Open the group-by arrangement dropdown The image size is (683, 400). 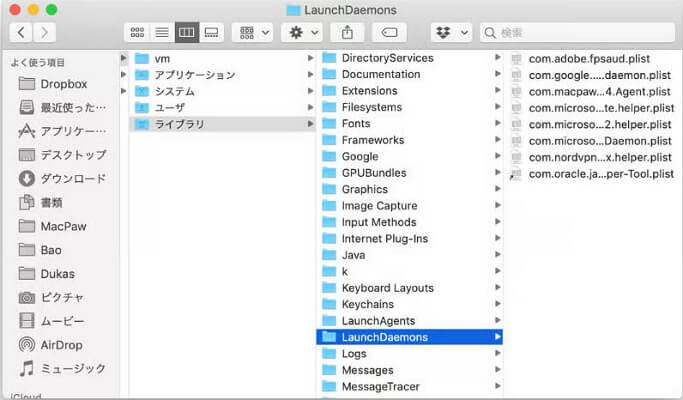click(253, 33)
